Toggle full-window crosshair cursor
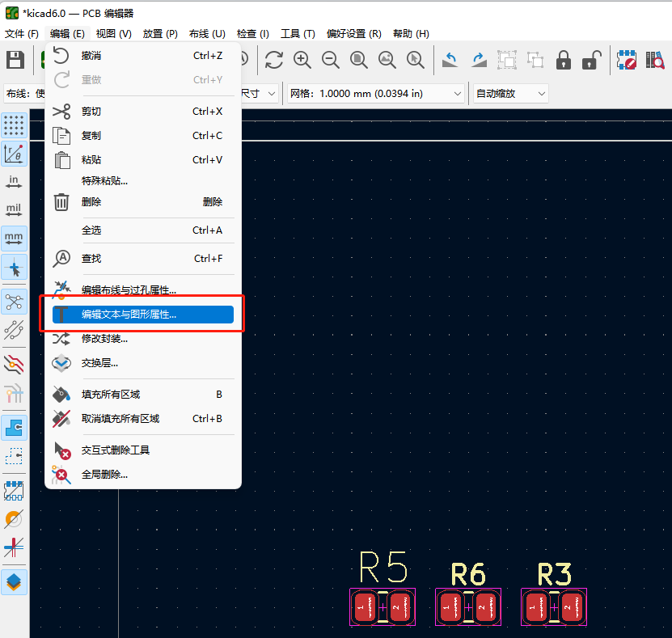 14,267
